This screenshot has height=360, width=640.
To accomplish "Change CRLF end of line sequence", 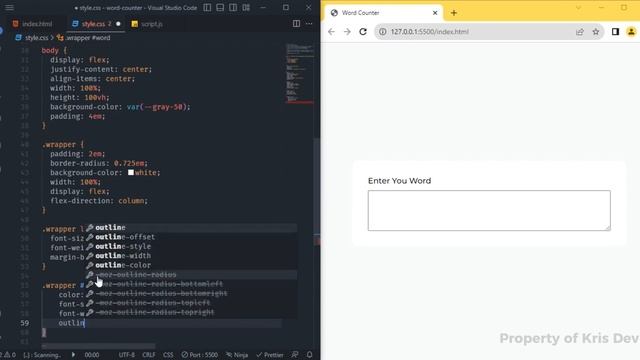I will (x=149, y=355).
